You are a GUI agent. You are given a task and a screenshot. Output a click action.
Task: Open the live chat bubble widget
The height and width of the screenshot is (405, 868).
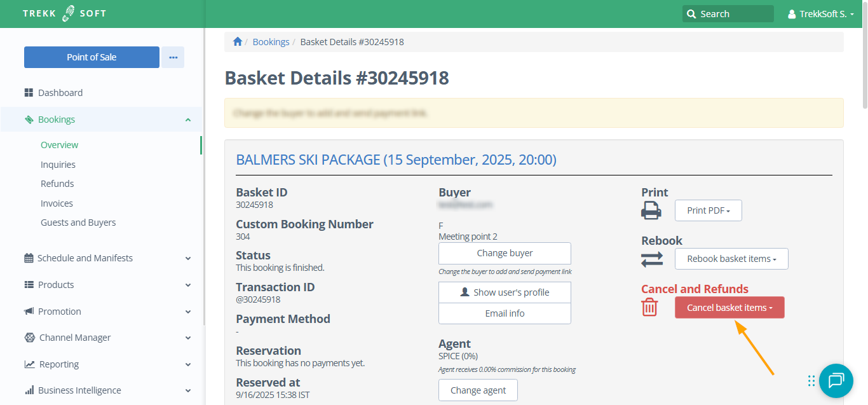pyautogui.click(x=836, y=381)
